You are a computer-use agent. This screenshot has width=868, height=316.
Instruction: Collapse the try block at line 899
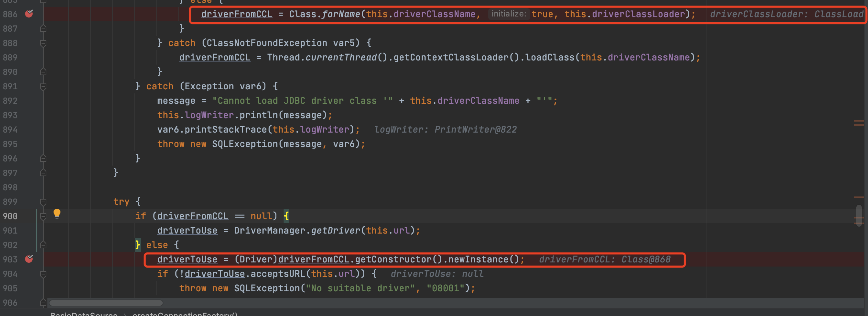pyautogui.click(x=43, y=202)
